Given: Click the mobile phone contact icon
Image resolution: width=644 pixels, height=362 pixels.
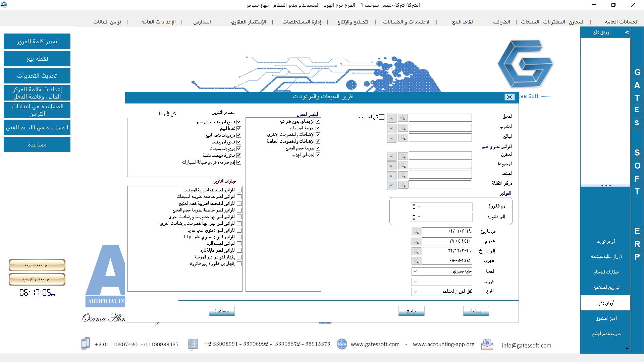Looking at the screenshot, I should [86, 343].
